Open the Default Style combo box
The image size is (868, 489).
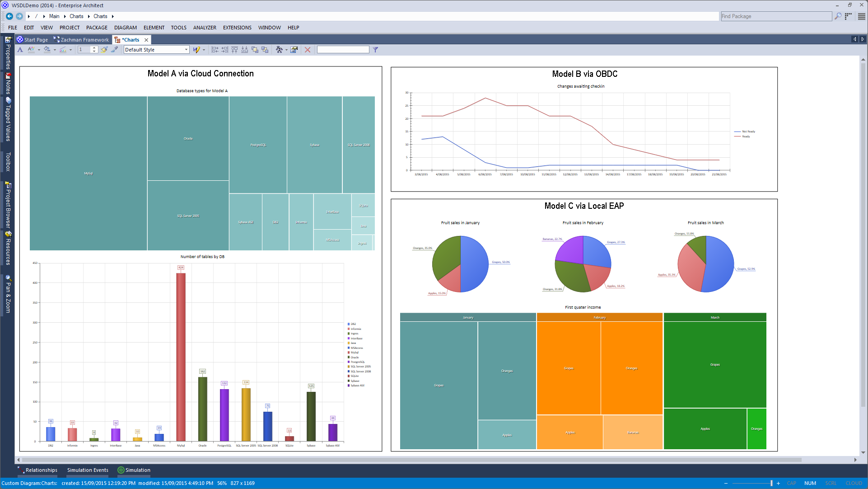(156, 50)
